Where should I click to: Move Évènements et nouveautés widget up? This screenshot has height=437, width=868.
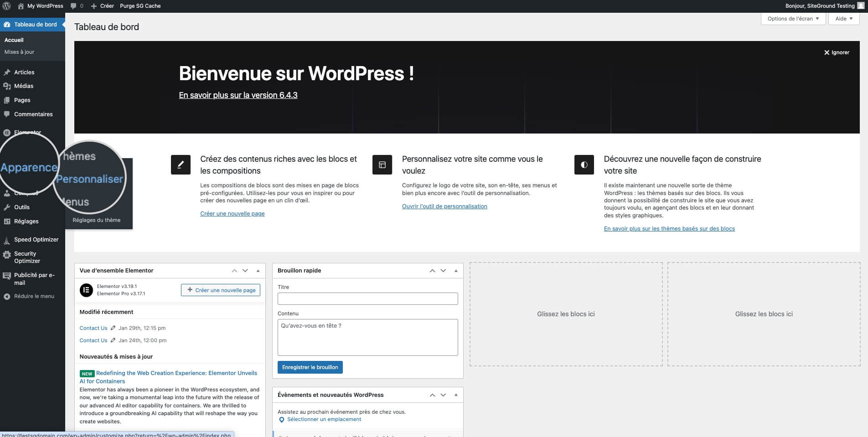coord(432,395)
